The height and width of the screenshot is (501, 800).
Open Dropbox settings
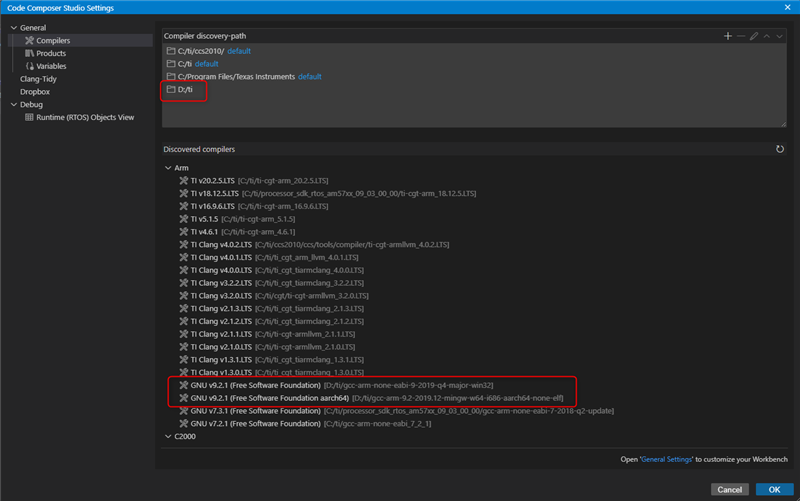(x=35, y=92)
